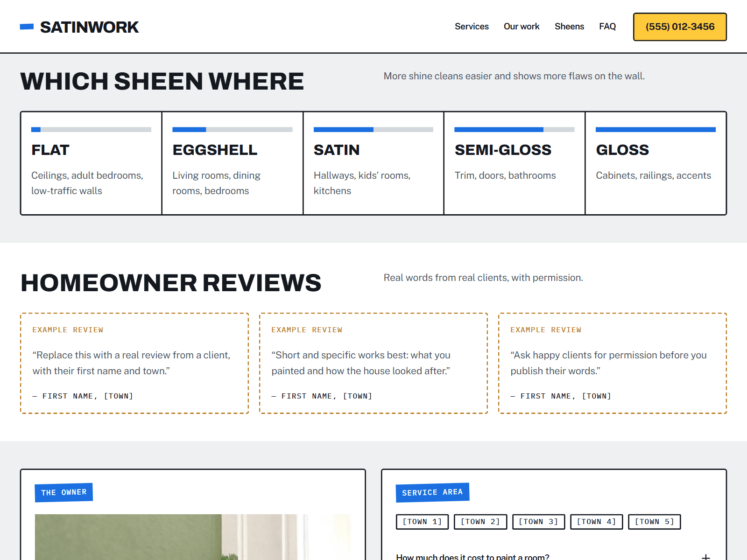Click the owner photo thumbnail

point(193,537)
